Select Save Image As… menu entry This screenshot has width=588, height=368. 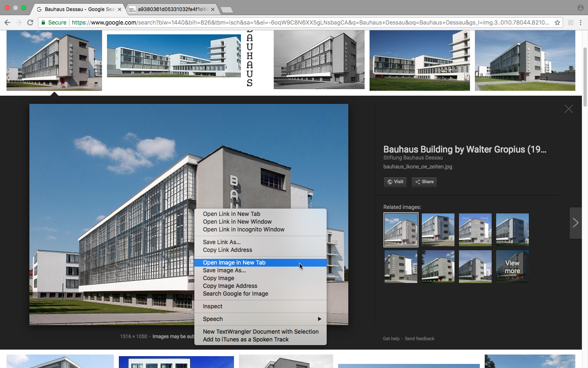point(224,270)
